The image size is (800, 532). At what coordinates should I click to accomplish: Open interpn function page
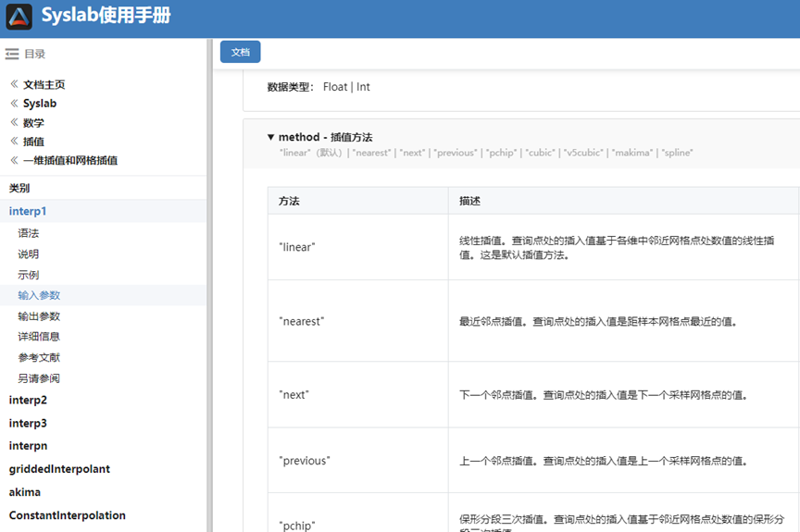(28, 446)
